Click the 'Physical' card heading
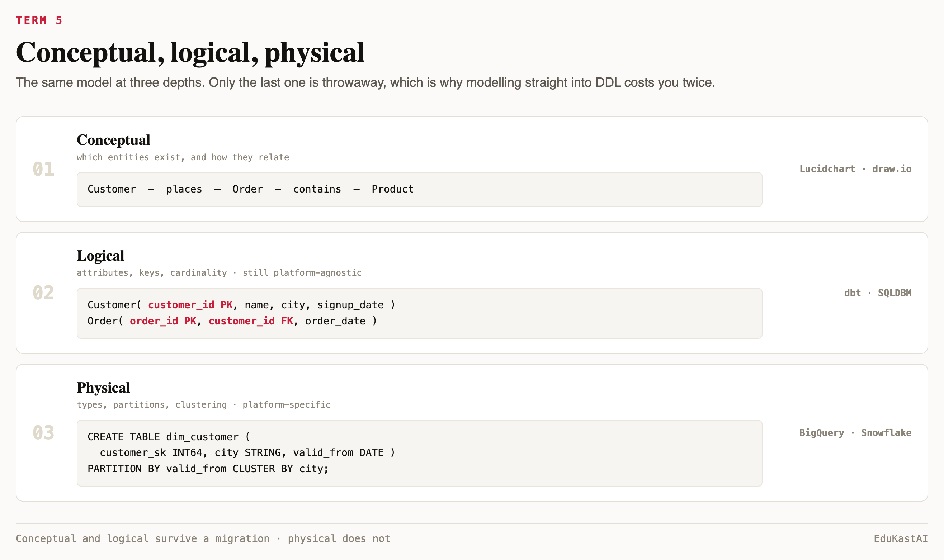Screen dimensions: 944x560 click(x=103, y=388)
